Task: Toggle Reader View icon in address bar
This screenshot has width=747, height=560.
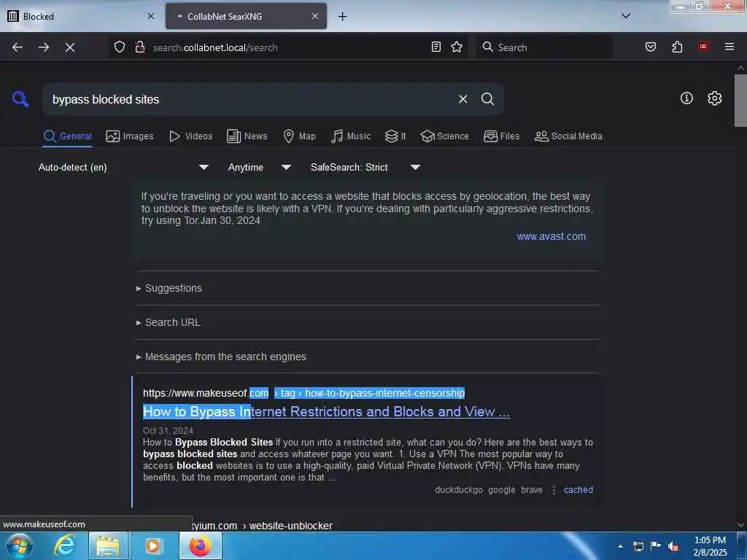Action: 436,47
